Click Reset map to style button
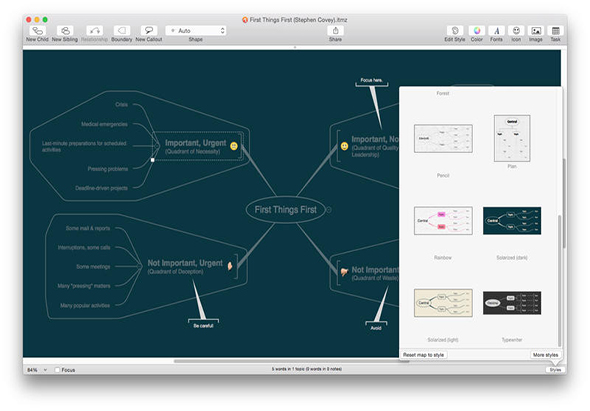Viewport: 590px width, 411px height. coord(423,355)
